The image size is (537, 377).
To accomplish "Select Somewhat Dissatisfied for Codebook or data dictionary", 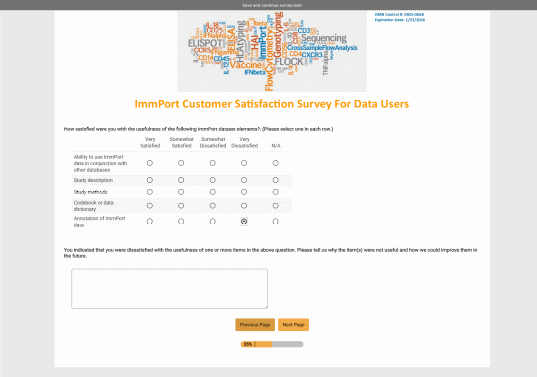I will click(213, 206).
